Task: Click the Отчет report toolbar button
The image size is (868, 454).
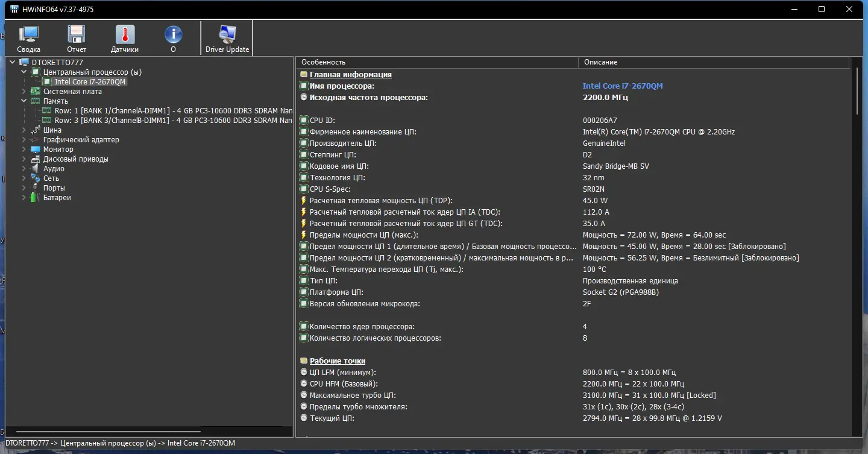Action: click(x=77, y=39)
